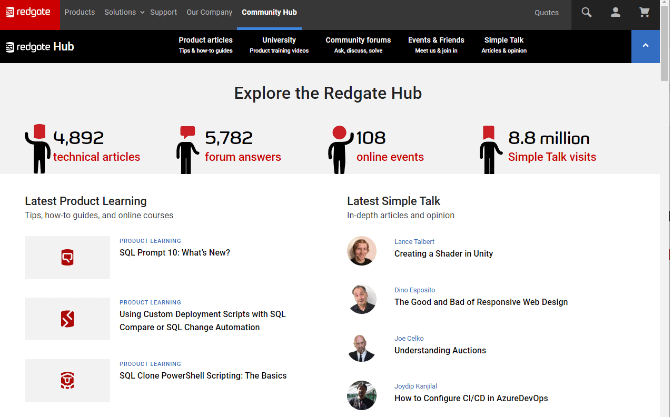
Task: Click the 'forum answers' red label
Action: pos(243,157)
